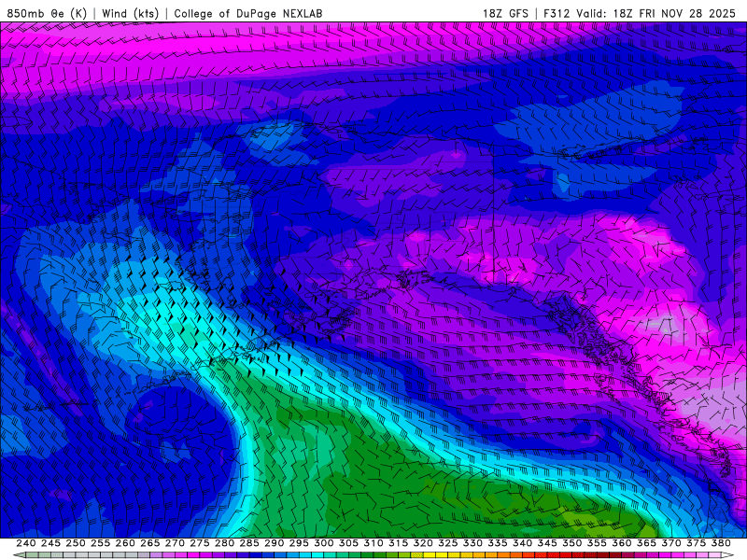Click the "850mb θe (K)" title text

47,13
